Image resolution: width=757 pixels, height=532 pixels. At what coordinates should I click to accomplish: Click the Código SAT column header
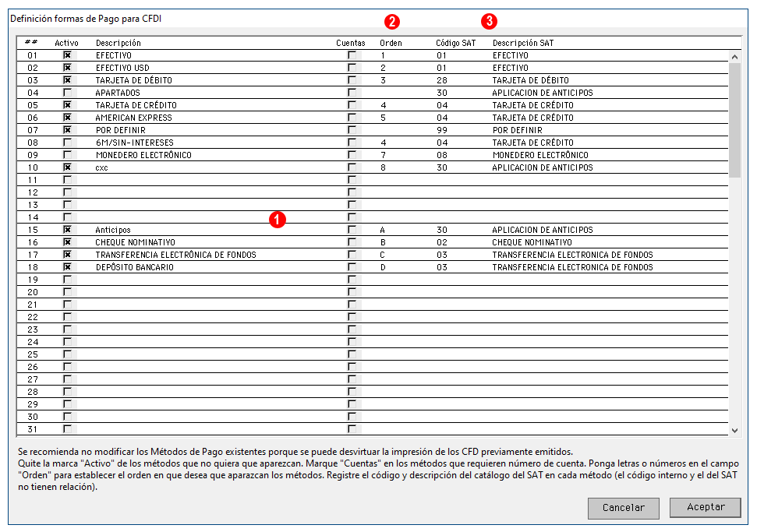click(456, 43)
